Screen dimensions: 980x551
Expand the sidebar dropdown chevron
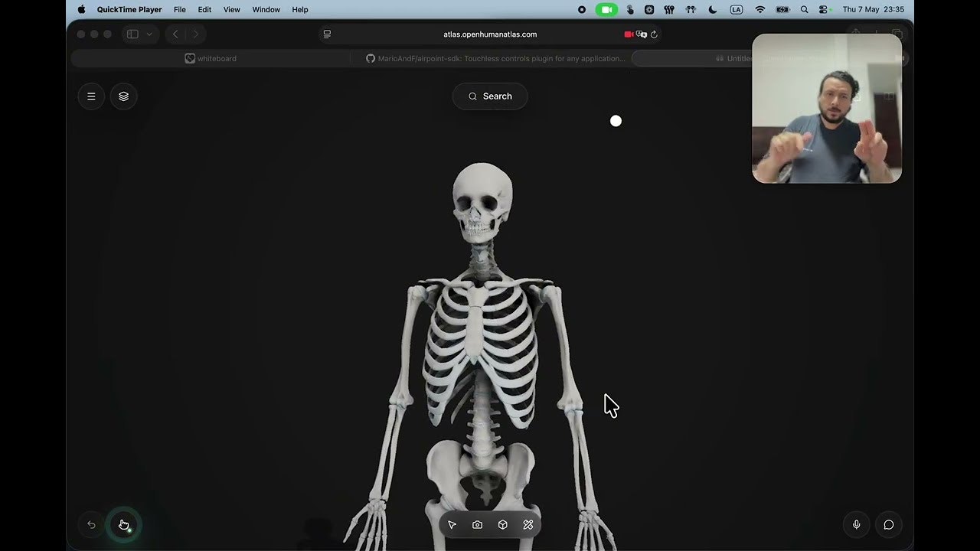click(149, 34)
